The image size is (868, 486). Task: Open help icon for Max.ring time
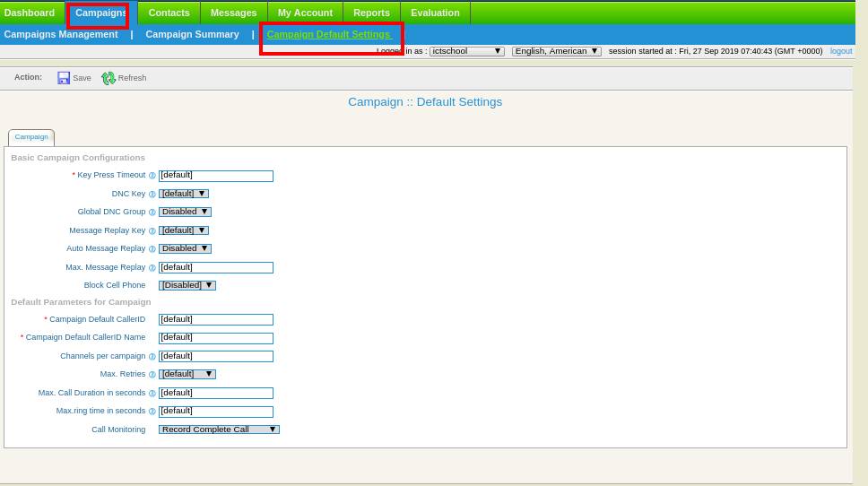[152, 412]
